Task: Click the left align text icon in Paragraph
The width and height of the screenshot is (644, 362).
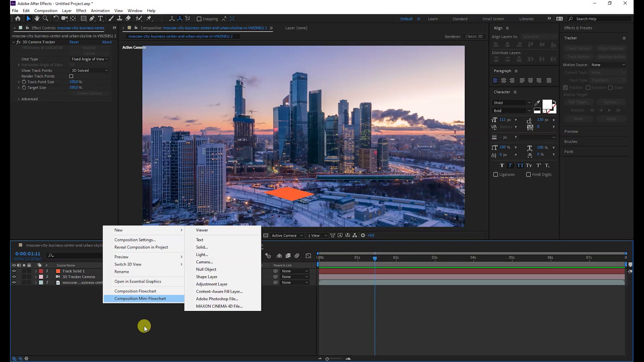Action: (x=495, y=80)
